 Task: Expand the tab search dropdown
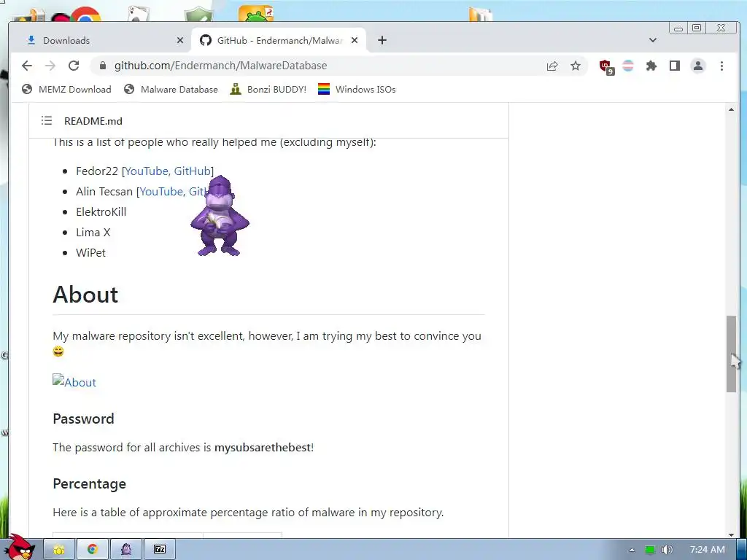tap(653, 41)
